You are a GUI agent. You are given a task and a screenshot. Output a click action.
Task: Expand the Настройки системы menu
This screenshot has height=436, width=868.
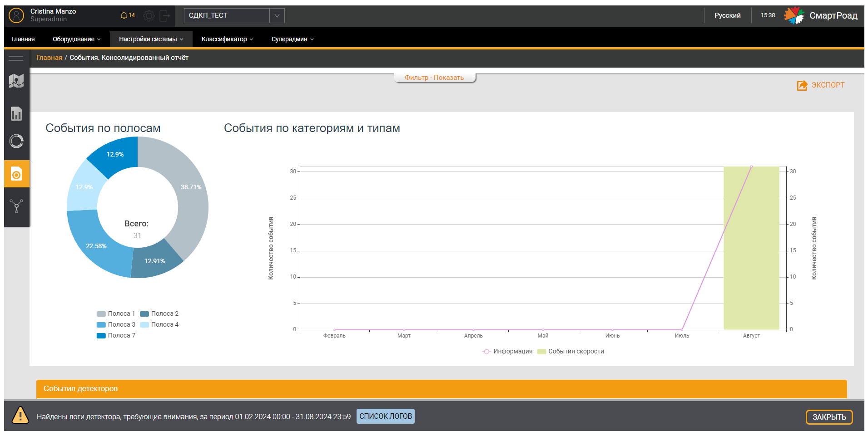pos(151,39)
